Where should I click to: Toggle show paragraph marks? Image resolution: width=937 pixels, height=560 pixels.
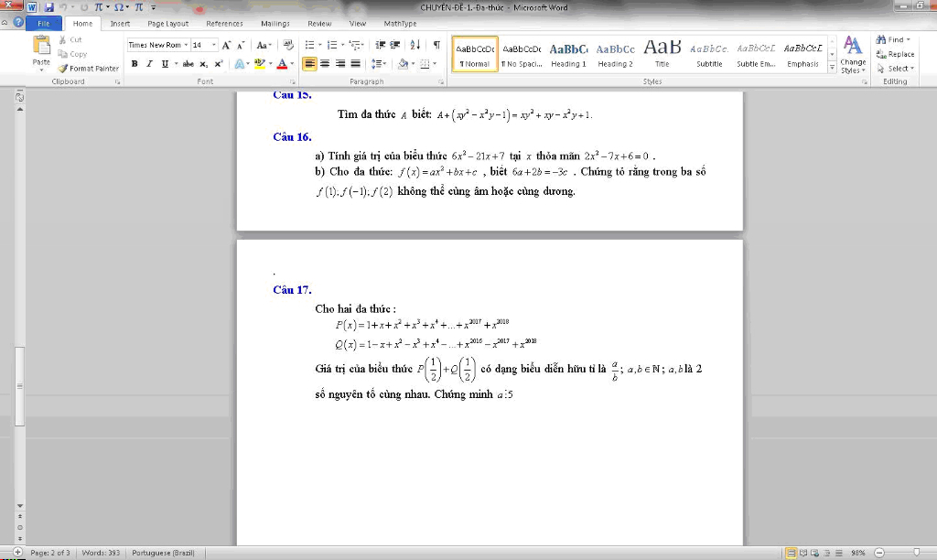tap(436, 45)
